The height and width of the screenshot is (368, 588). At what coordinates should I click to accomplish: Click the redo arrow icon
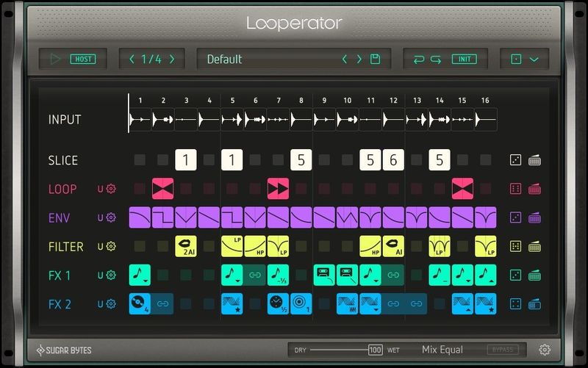point(436,59)
